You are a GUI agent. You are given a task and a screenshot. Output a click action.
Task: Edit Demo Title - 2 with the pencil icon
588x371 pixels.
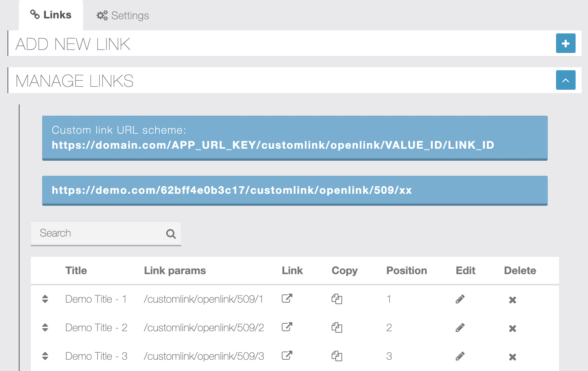[x=460, y=327]
